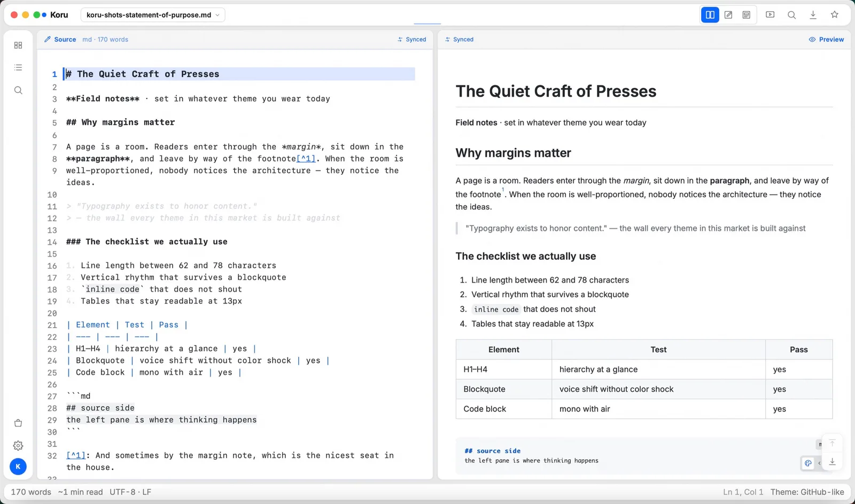
Task: Switch to split view layout
Action: click(x=710, y=15)
